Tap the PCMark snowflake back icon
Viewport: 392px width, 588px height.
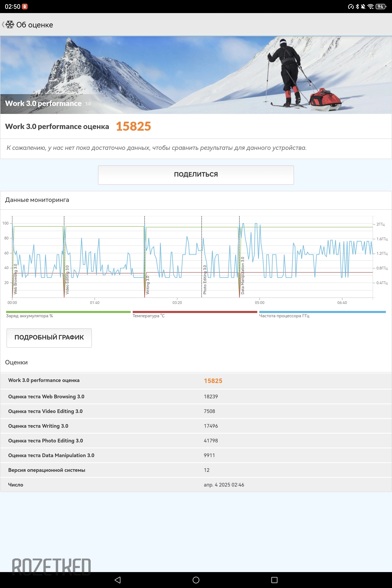pos(10,24)
